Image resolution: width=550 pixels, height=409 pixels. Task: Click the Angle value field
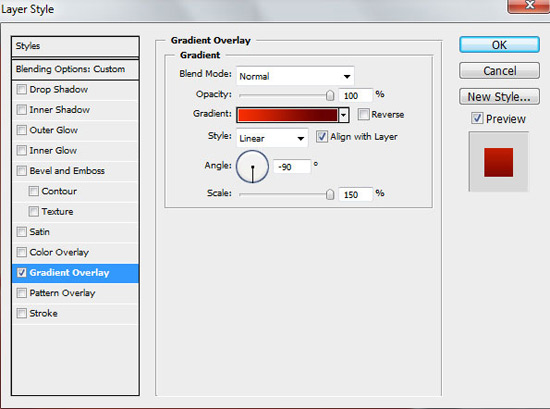pos(291,167)
